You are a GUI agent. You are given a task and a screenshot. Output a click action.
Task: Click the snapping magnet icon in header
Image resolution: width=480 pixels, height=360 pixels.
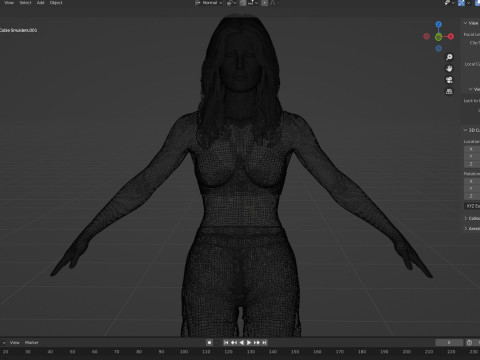pos(243,3)
